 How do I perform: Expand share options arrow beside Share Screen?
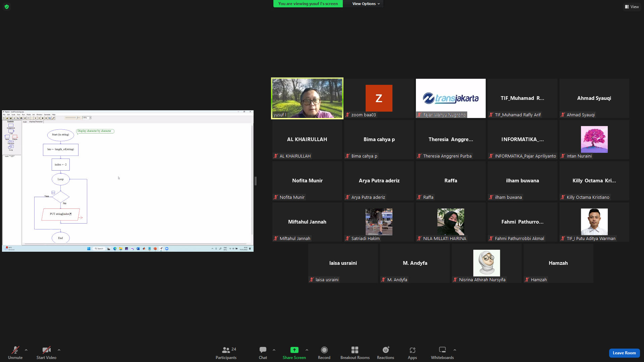tap(307, 350)
